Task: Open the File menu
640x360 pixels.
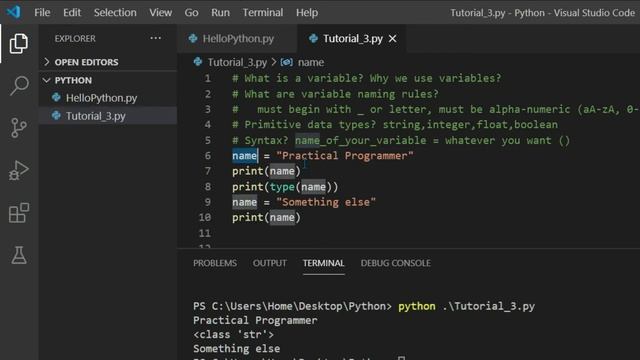Action: [42, 13]
